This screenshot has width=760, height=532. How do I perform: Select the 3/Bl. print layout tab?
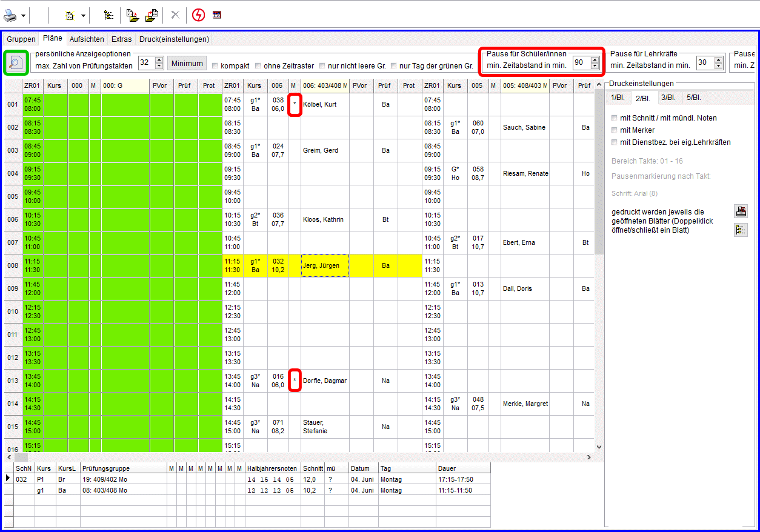(668, 98)
